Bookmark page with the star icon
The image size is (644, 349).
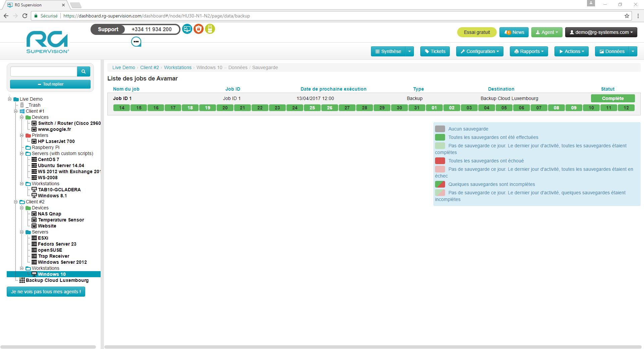[627, 16]
